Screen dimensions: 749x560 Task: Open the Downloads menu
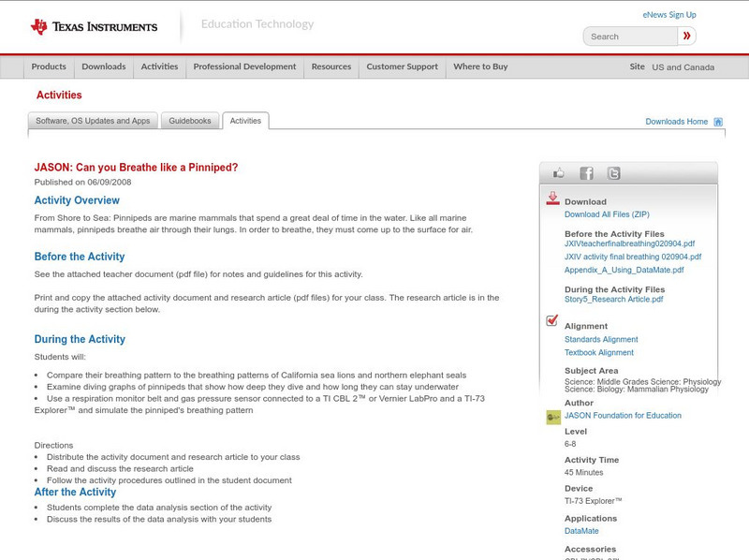[104, 66]
